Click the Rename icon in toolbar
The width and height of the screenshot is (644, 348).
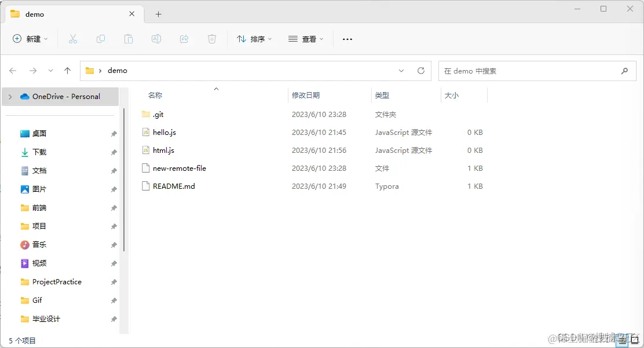pyautogui.click(x=156, y=39)
